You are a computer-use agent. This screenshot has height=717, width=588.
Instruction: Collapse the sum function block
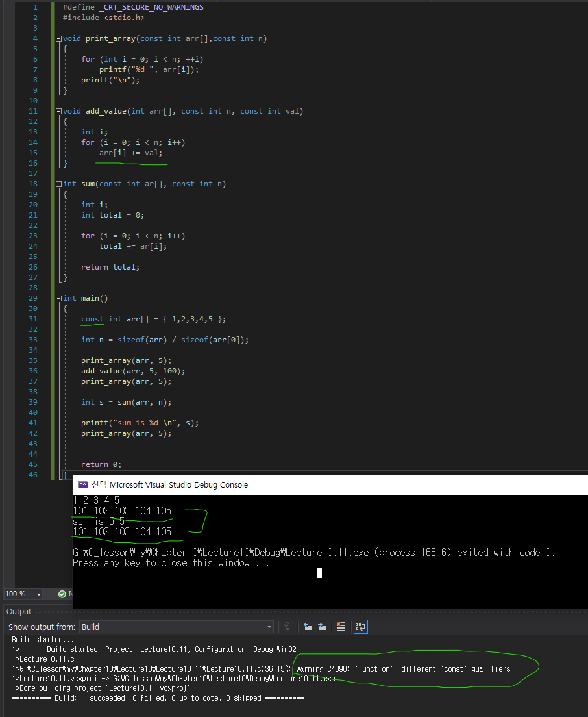click(58, 184)
